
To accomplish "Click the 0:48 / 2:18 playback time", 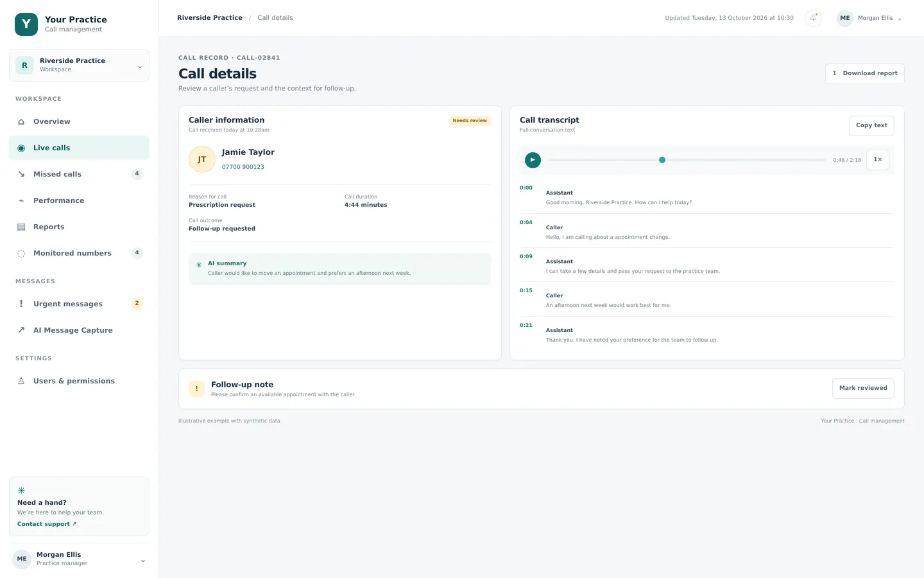I will [x=847, y=160].
